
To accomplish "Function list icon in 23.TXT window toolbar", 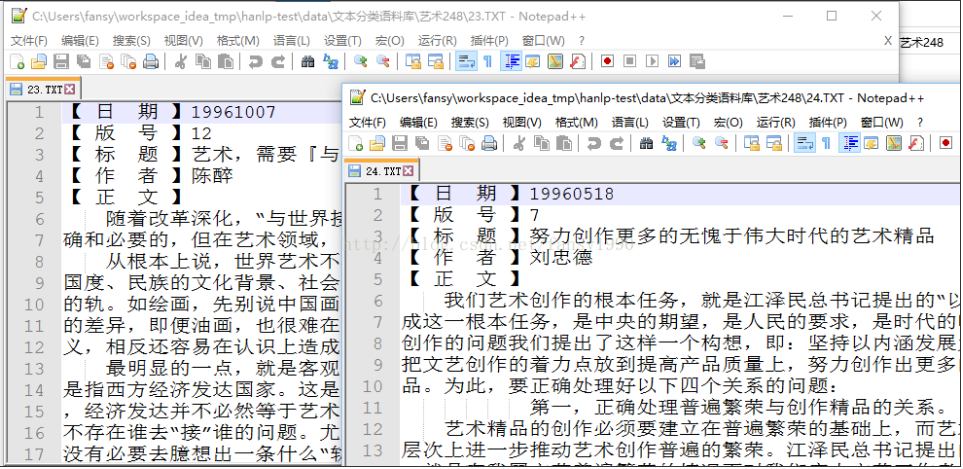I will [x=577, y=61].
